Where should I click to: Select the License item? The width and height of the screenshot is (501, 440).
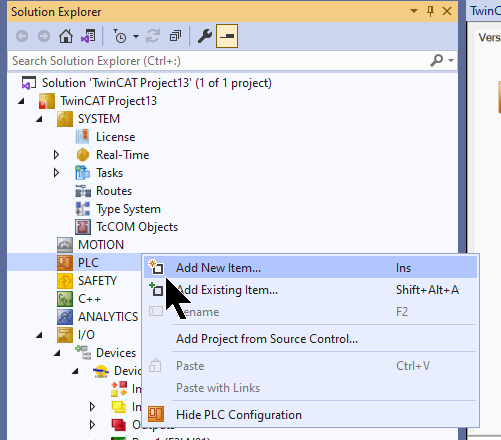pos(116,137)
